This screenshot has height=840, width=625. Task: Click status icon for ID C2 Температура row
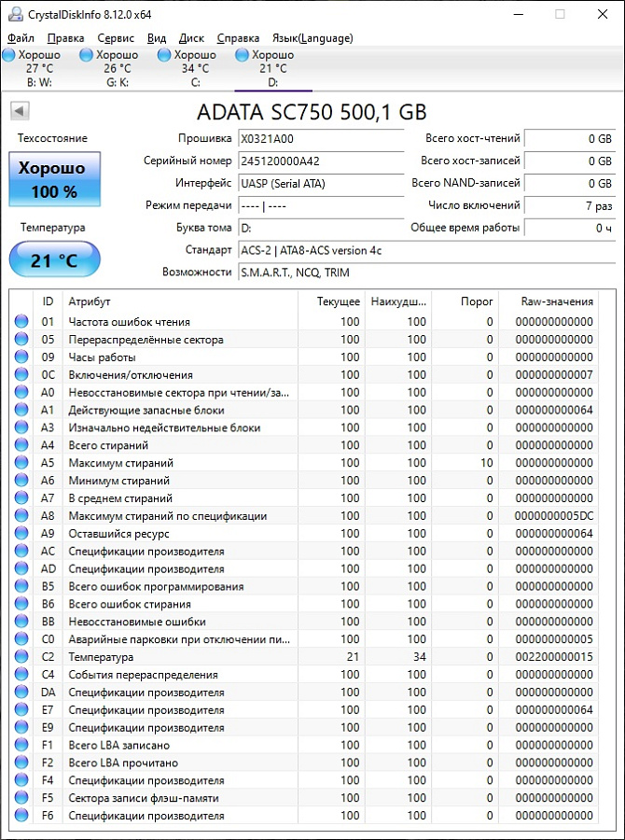[x=21, y=657]
